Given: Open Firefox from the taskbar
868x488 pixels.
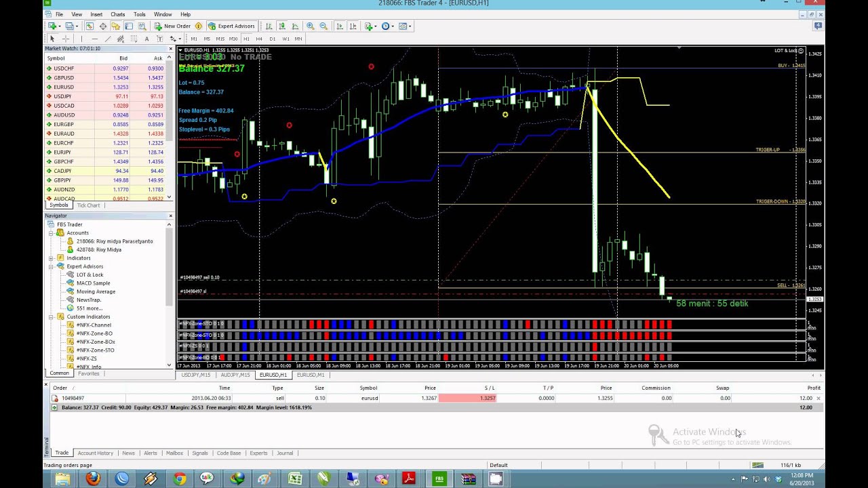Looking at the screenshot, I should (93, 479).
